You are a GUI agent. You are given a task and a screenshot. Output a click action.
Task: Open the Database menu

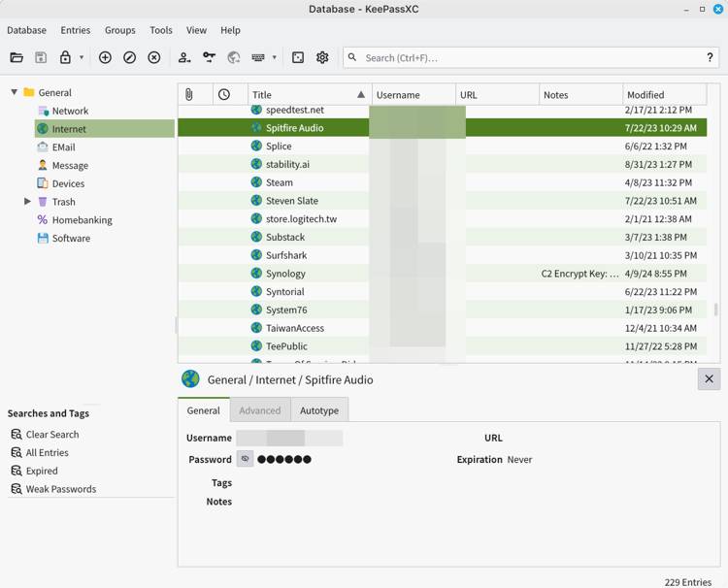[x=26, y=30]
